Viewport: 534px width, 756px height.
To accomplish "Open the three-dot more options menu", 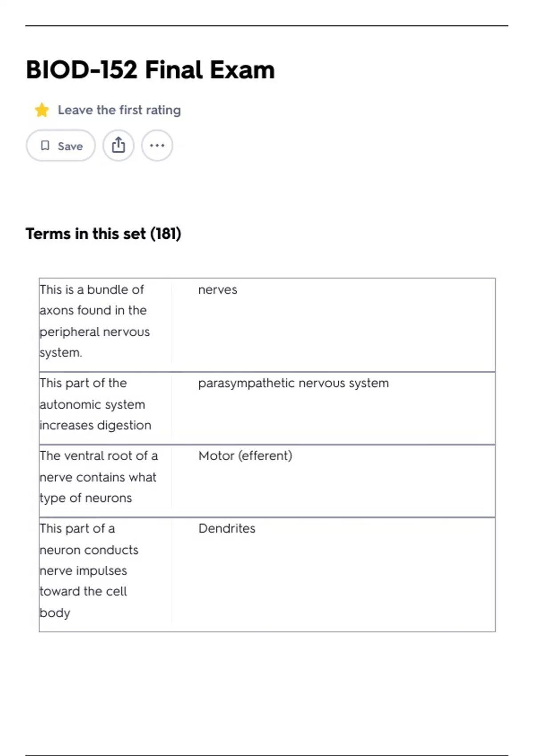I will pos(157,145).
